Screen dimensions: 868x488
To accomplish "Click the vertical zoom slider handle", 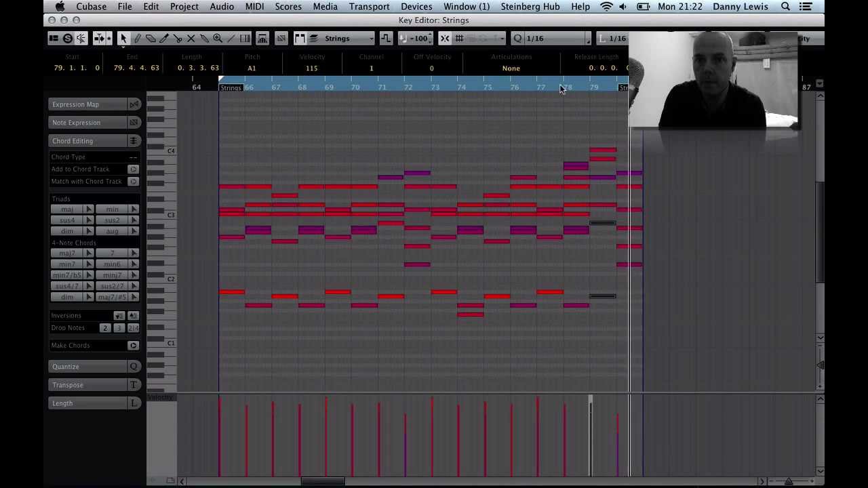I will [820, 366].
